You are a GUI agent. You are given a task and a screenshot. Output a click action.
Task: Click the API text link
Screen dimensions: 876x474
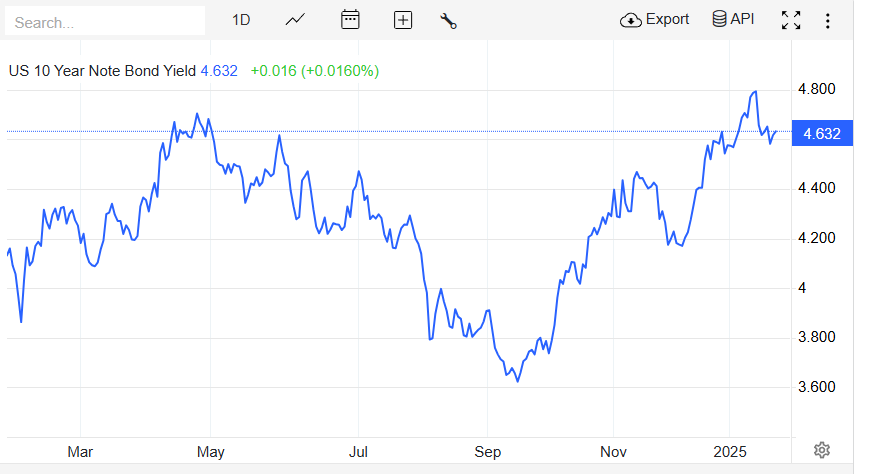tap(742, 19)
